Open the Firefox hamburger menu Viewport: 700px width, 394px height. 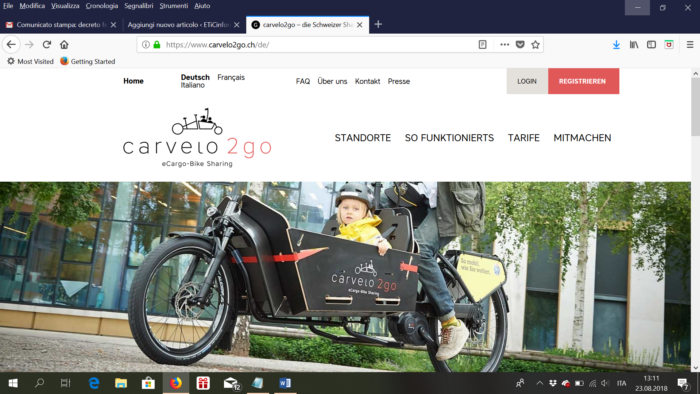click(690, 45)
